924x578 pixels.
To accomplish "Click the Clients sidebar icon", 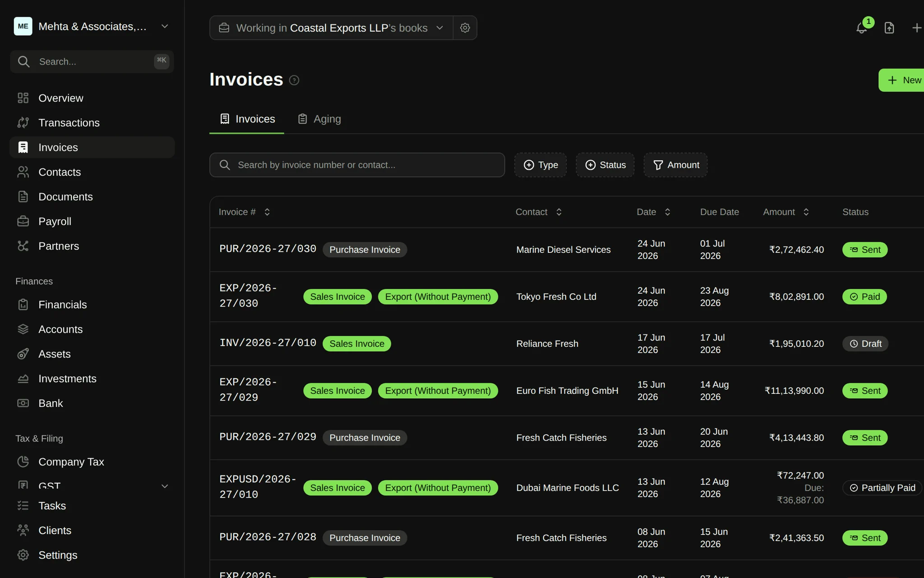I will 23,530.
